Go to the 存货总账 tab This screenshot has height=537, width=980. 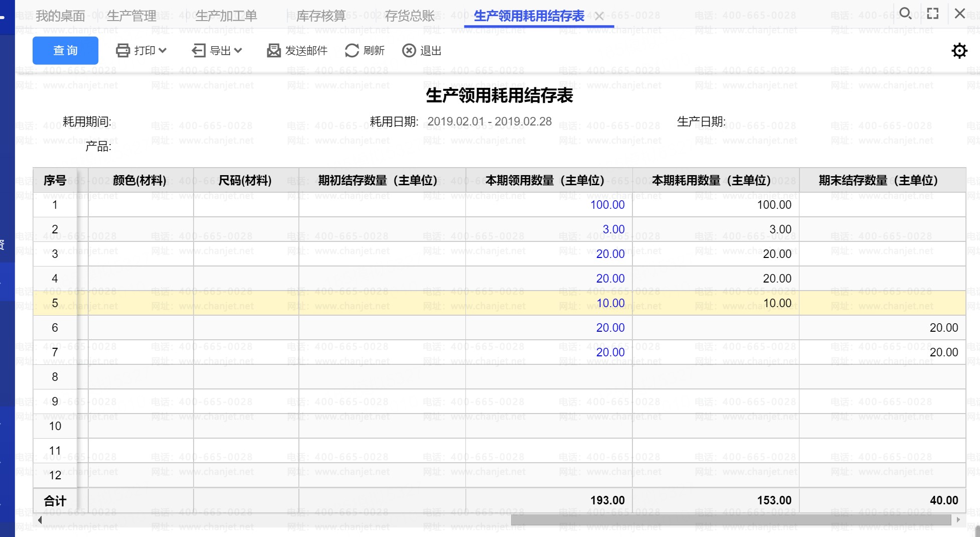(409, 16)
